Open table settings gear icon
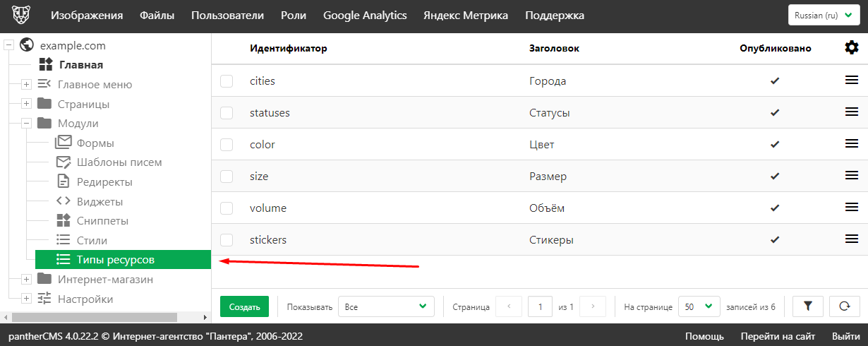Viewport: 868px width, 346px height. (x=852, y=48)
